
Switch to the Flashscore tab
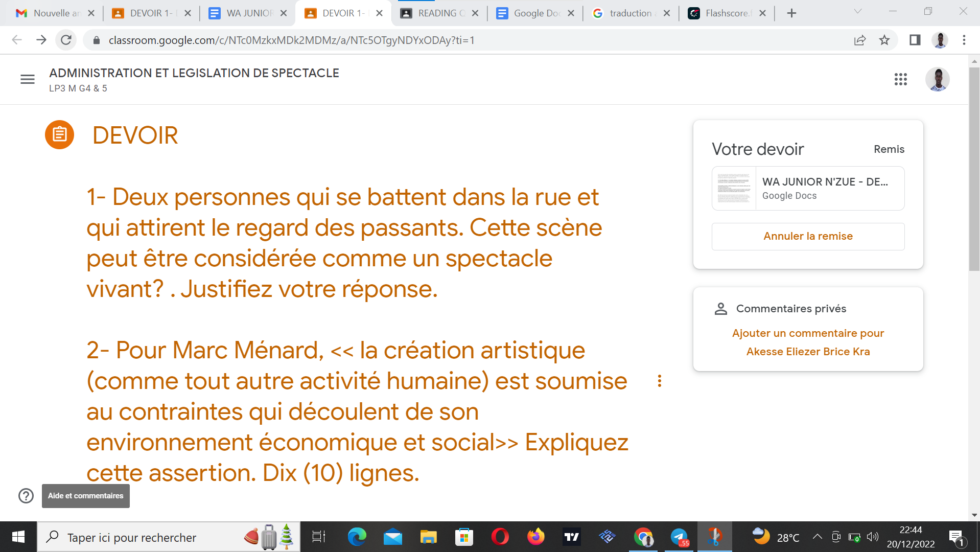point(726,13)
